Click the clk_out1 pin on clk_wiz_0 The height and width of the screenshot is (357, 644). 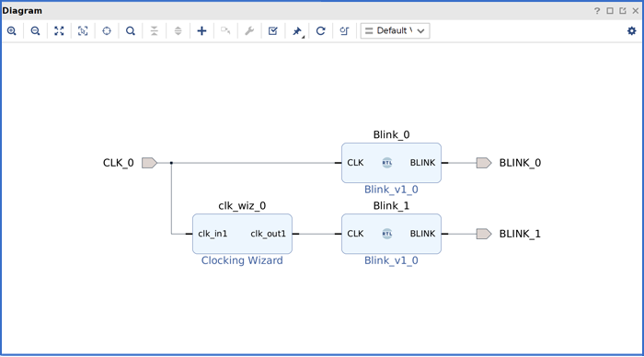tap(269, 234)
